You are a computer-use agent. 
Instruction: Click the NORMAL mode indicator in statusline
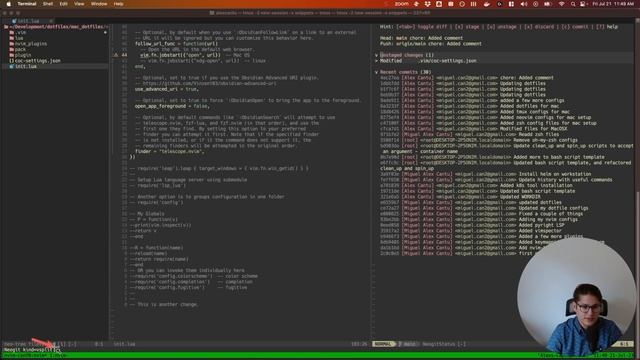point(382,344)
